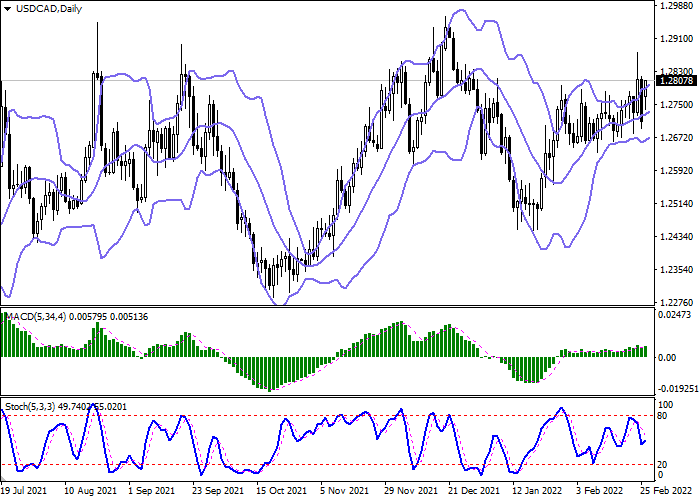Screen dimensions: 700x500
Task: Select the 23 Sep 2021 date label
Action: (218, 490)
